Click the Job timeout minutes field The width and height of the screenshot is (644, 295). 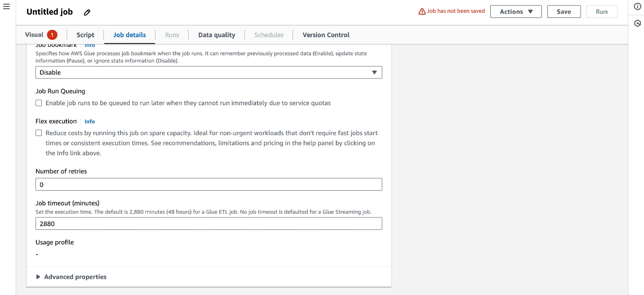coord(208,224)
